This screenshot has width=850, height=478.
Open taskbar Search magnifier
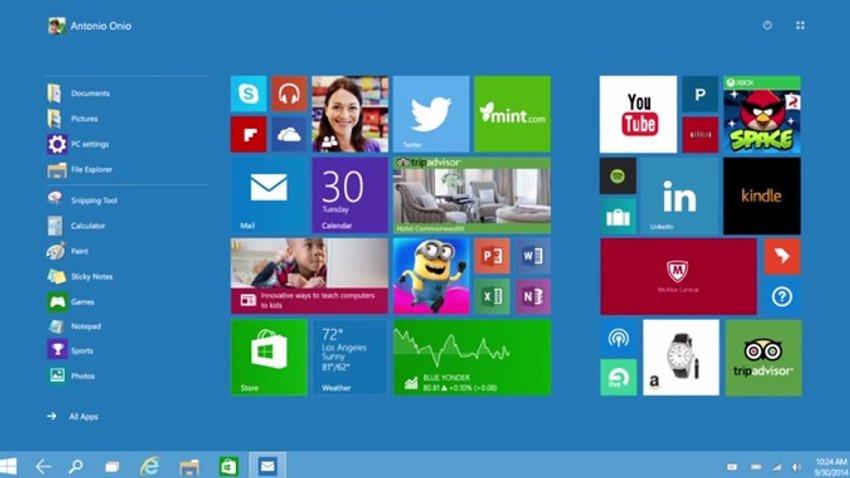click(76, 466)
